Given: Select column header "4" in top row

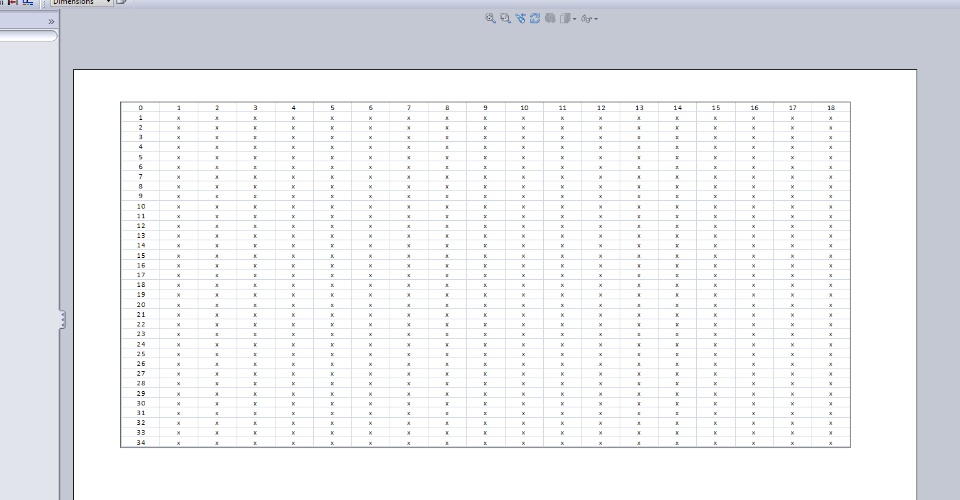Looking at the screenshot, I should (293, 108).
